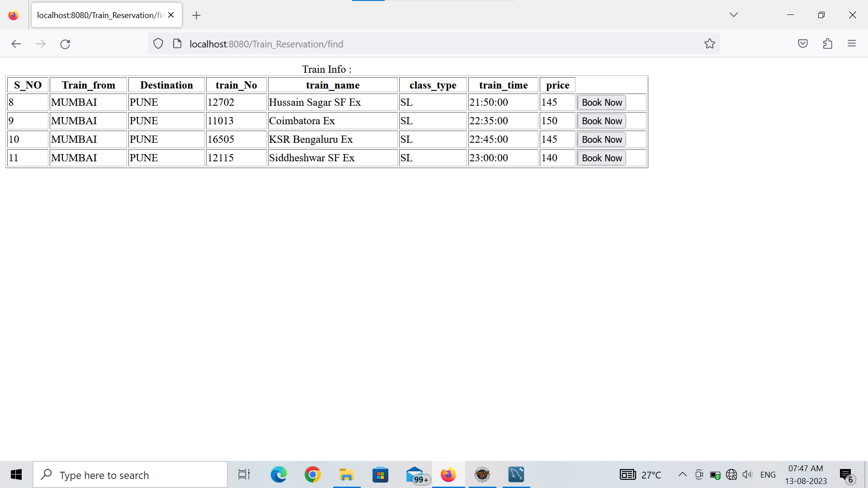The width and height of the screenshot is (868, 488).
Task: Click the site shield tracking protection icon
Action: point(158,44)
